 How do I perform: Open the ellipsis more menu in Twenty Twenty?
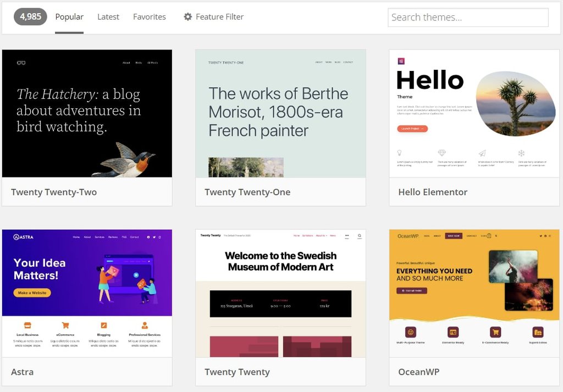point(347,235)
